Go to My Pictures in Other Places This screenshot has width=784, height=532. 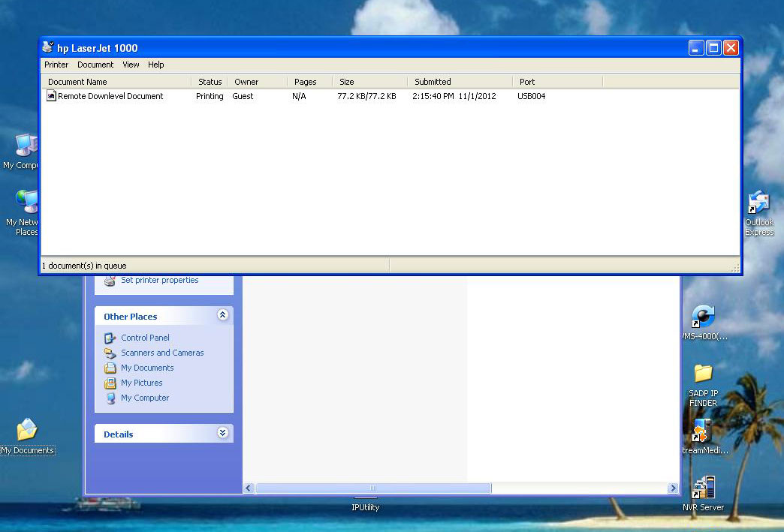141,383
